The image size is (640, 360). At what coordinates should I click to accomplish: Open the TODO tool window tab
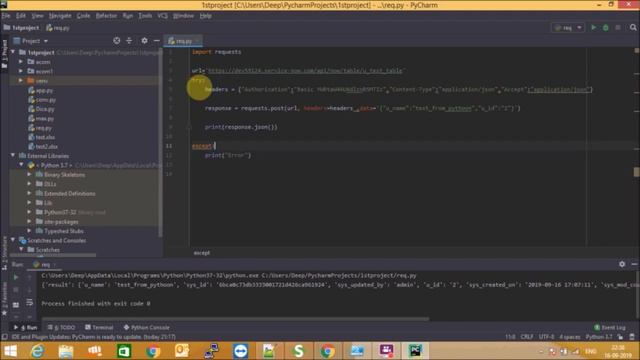point(62,327)
